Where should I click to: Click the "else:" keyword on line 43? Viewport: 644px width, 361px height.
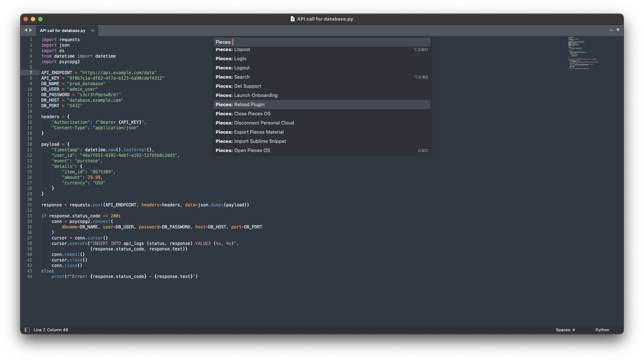47,271
